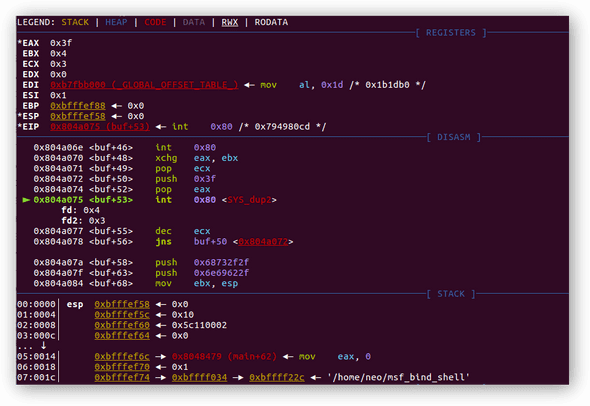Select the fd: 0x4 argument line

pyautogui.click(x=81, y=210)
